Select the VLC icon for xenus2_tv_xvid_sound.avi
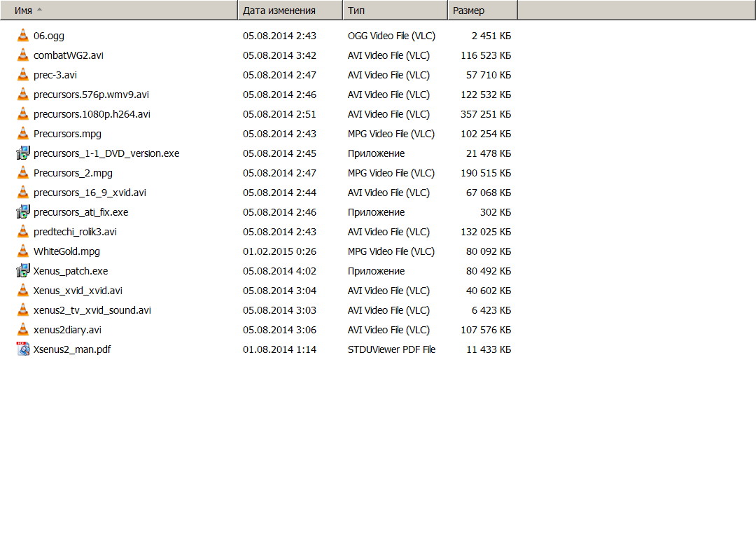756x535 pixels. click(x=22, y=310)
